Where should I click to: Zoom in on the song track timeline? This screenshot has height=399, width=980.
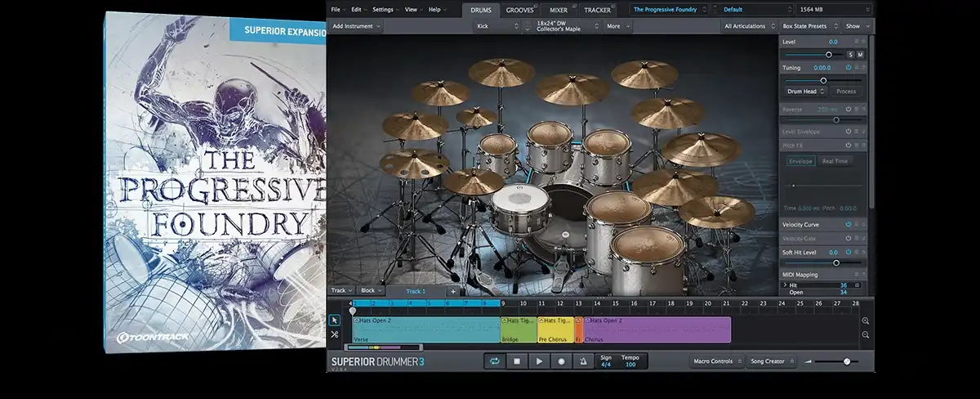866,321
